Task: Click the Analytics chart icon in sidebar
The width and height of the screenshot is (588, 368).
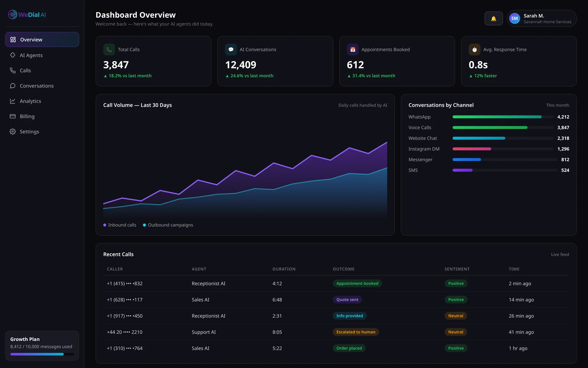Action: point(12,101)
